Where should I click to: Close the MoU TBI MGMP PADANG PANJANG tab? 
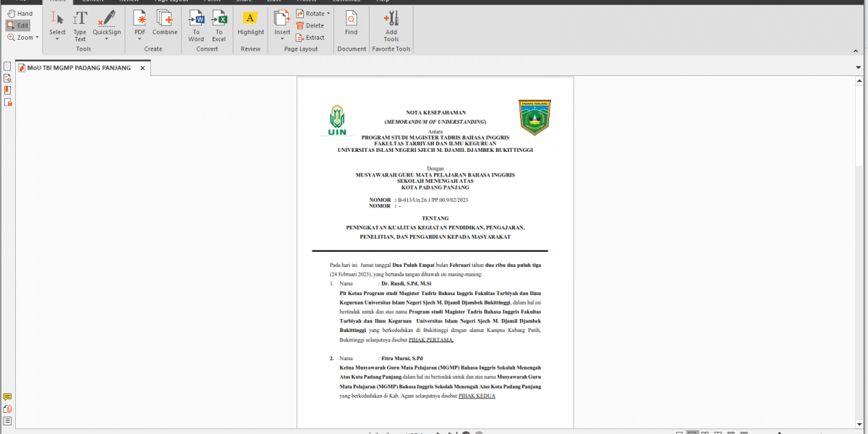coord(143,69)
